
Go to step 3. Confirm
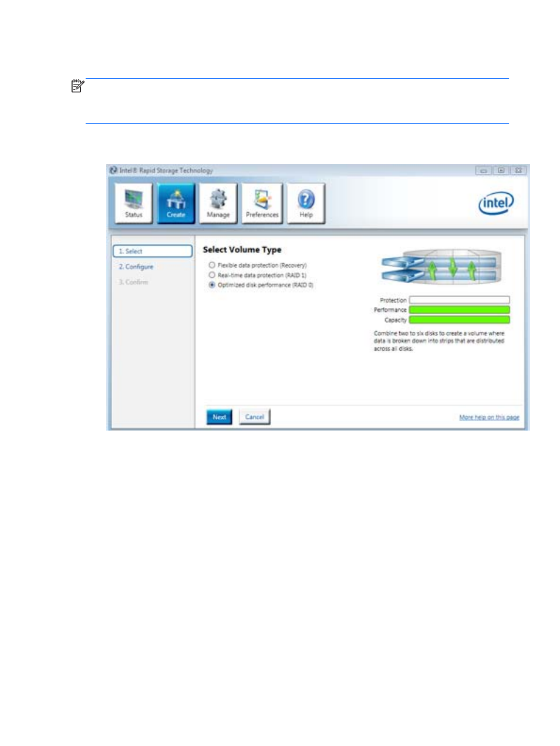click(x=133, y=282)
